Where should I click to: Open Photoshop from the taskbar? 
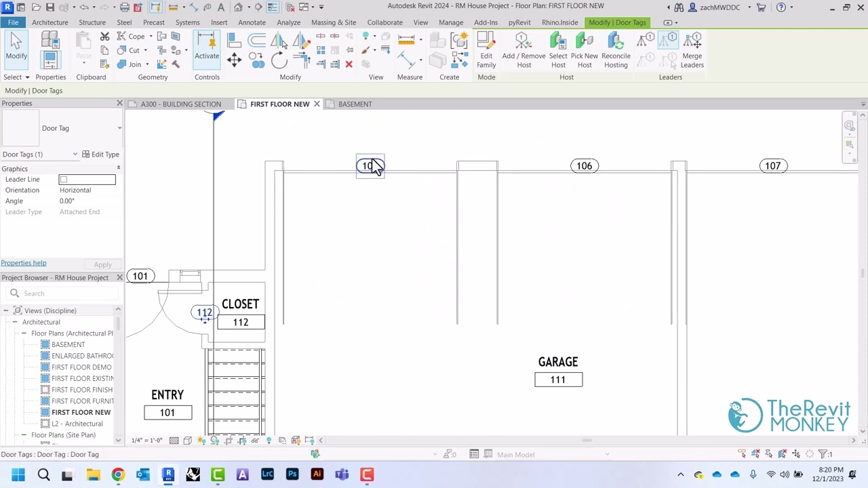pyautogui.click(x=292, y=474)
